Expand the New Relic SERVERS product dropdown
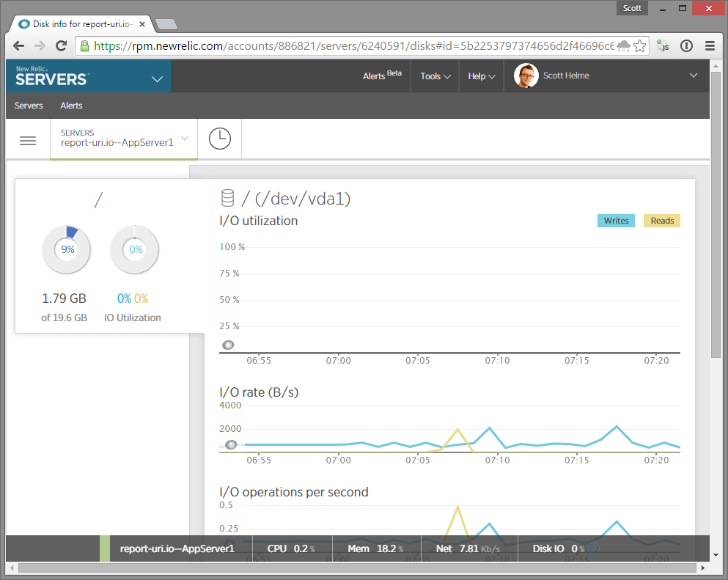Image resolution: width=728 pixels, height=580 pixels. click(x=158, y=79)
